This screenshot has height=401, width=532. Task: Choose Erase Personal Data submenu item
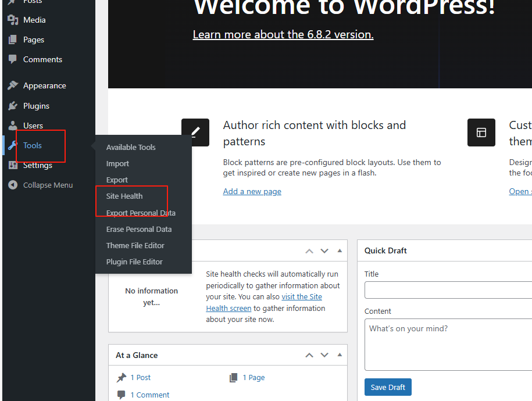(139, 230)
